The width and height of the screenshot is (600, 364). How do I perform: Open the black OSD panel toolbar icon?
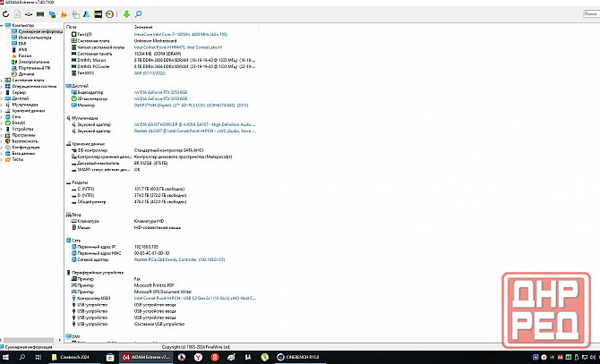pyautogui.click(x=97, y=14)
